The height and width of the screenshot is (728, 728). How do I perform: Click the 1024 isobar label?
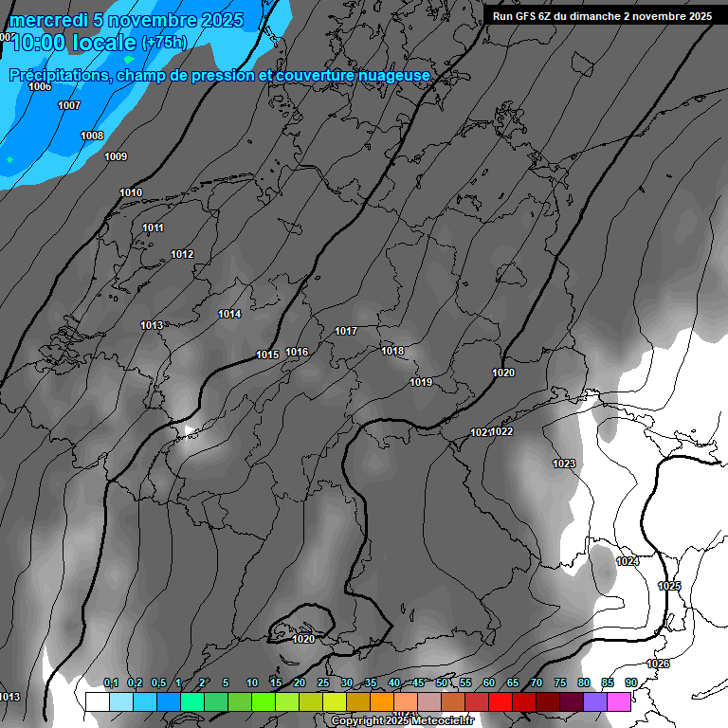628,561
